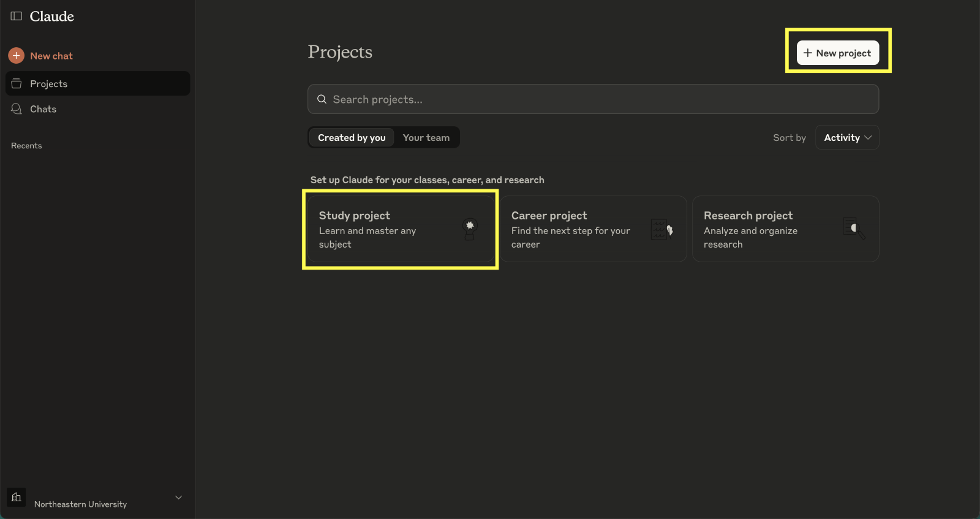
Task: Click the Northeastern University building icon
Action: (17, 497)
